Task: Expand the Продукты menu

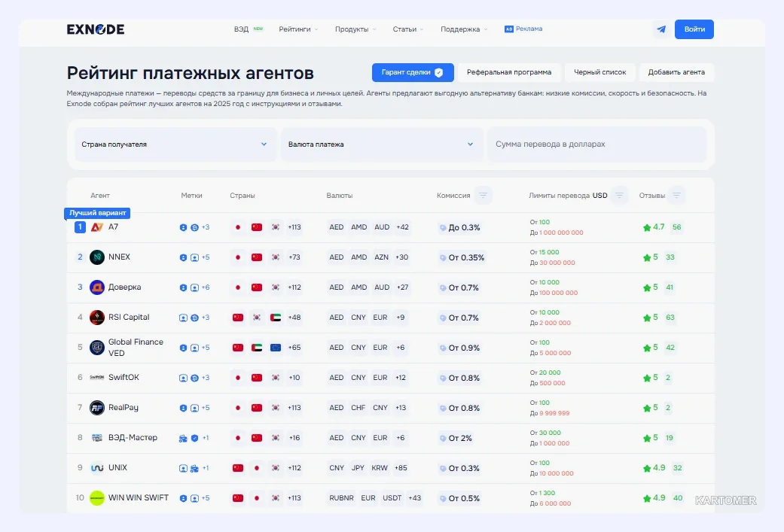Action: (355, 29)
